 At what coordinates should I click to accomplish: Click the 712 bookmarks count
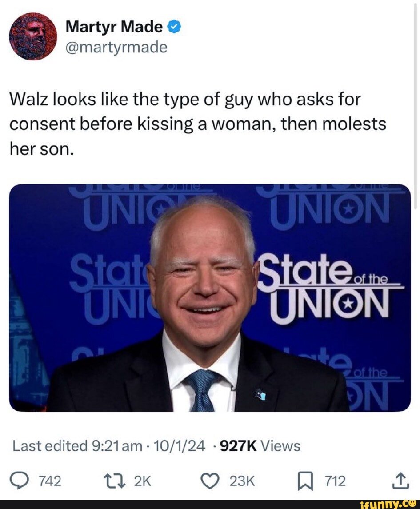(x=335, y=481)
